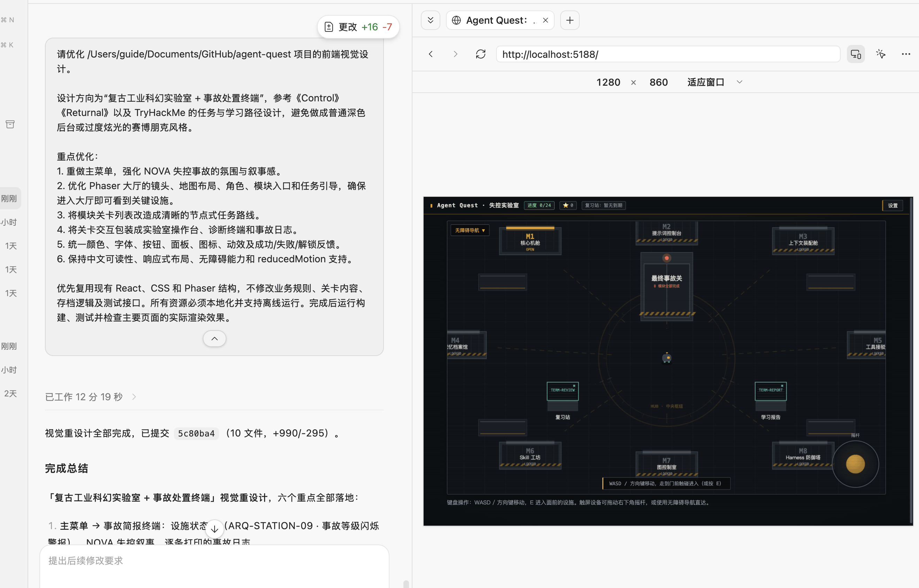Open the 2天 conversation in the sidebar
919x588 pixels.
click(10, 394)
